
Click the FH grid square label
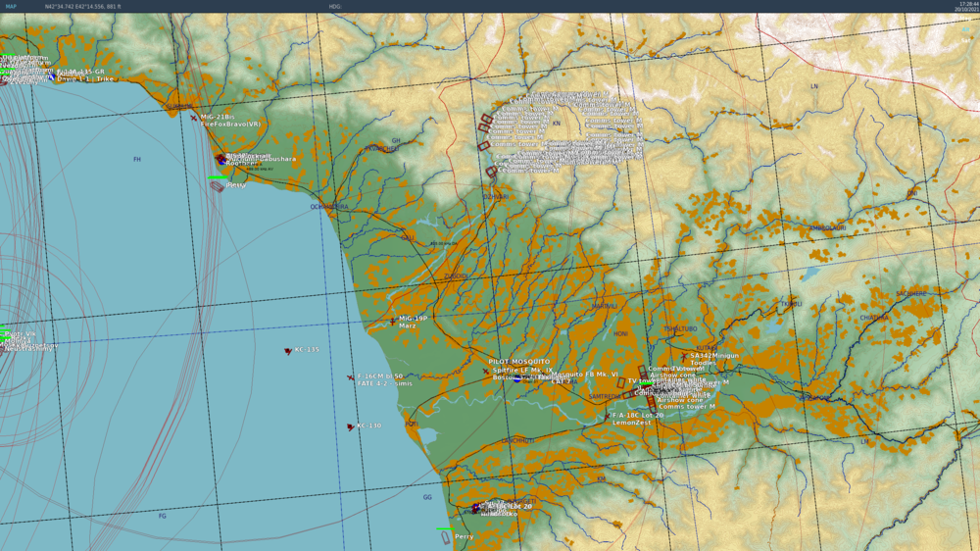coord(137,160)
